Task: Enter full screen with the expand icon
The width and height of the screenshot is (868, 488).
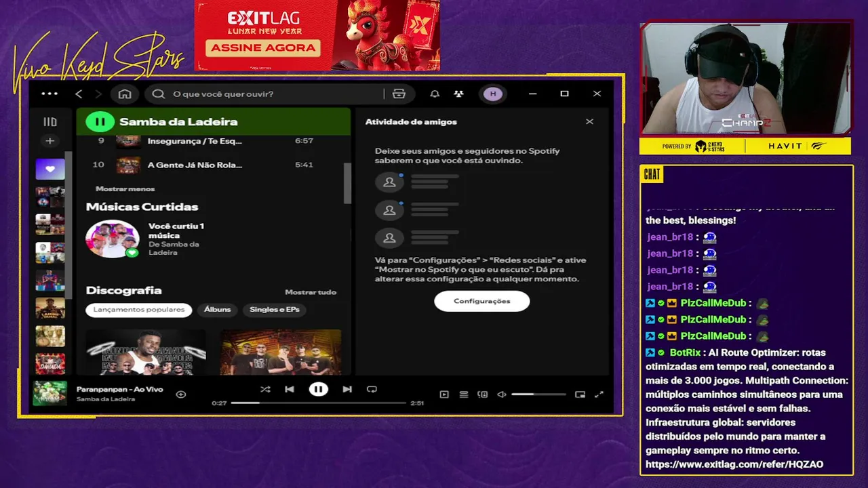Action: (x=599, y=394)
